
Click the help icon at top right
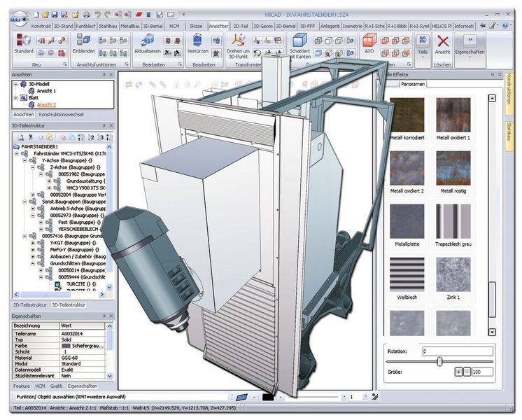505,26
